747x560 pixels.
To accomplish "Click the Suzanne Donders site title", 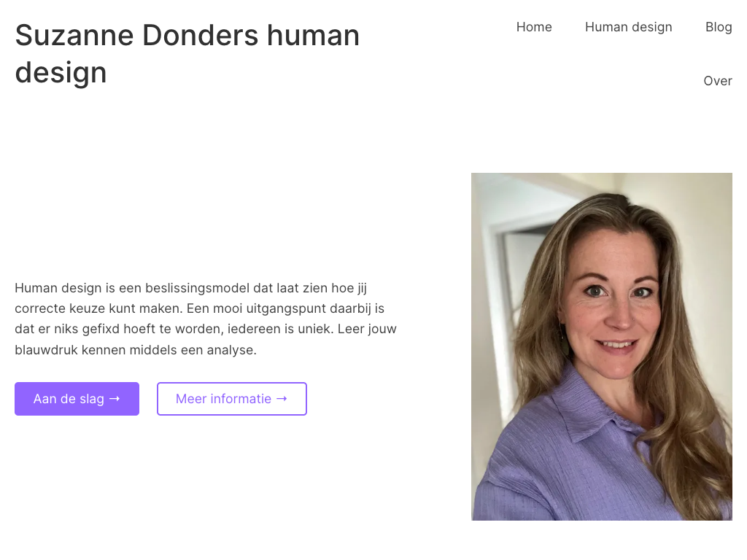I will [187, 54].
